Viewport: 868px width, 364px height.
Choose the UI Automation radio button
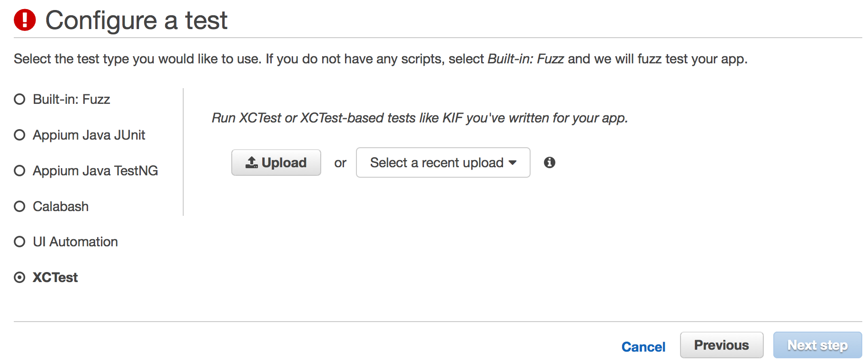point(20,242)
